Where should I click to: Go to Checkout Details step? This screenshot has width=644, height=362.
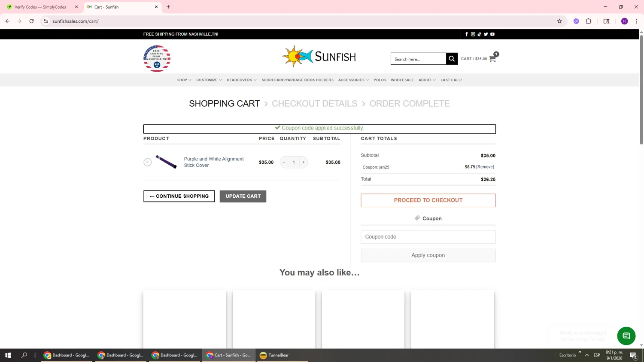[314, 104]
